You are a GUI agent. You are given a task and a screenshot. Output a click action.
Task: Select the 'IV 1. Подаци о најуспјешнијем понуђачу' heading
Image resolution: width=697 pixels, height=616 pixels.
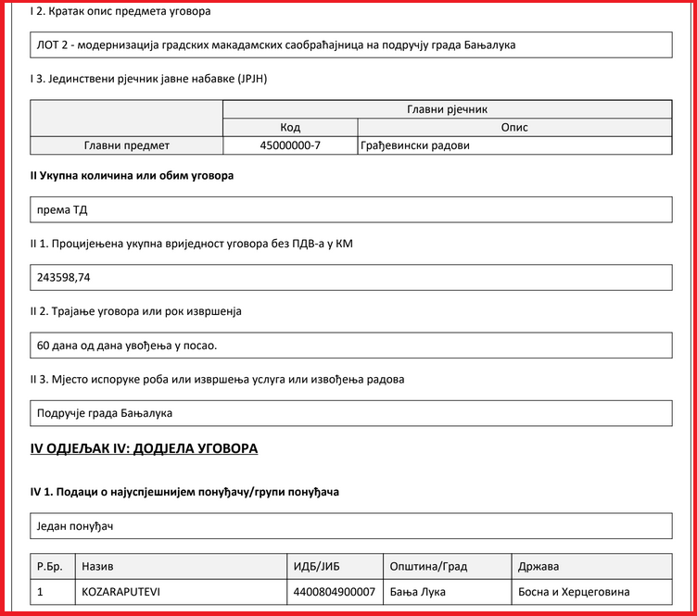[184, 492]
